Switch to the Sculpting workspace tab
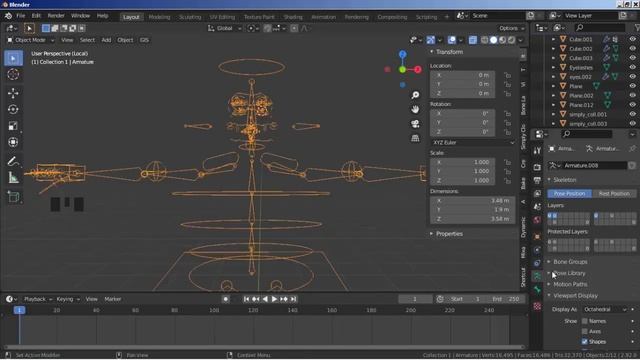The width and height of the screenshot is (640, 360). [190, 17]
